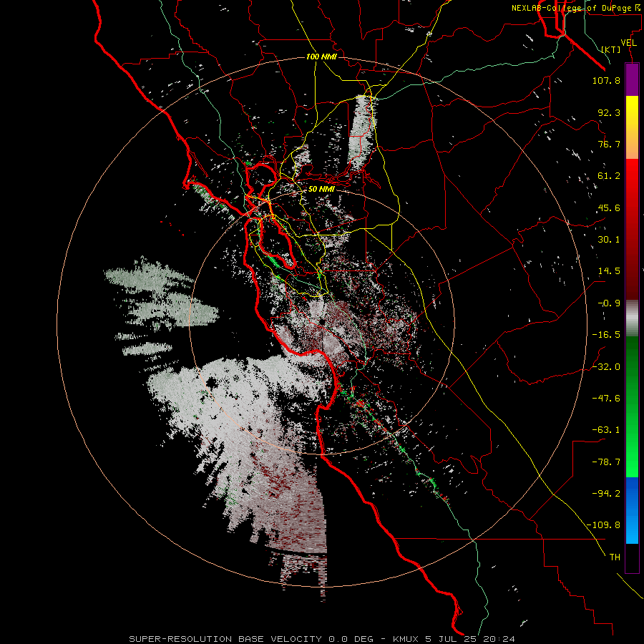Click the -0.9 velocity scale value
Viewport: 644px width, 644px height.
(609, 303)
